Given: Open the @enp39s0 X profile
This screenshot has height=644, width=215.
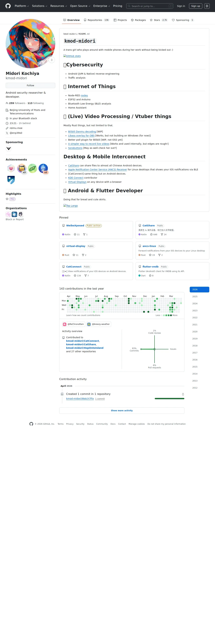Looking at the screenshot, I should pyautogui.click(x=16, y=133).
